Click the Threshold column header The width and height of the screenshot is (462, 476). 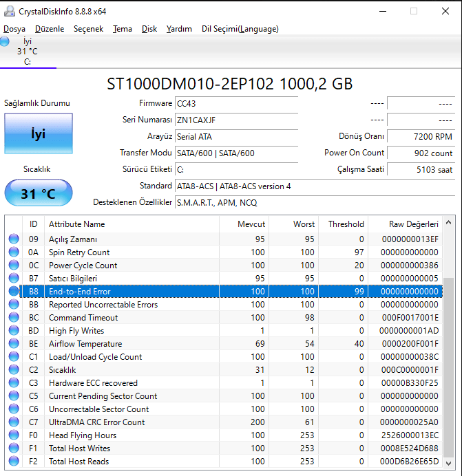point(343,224)
